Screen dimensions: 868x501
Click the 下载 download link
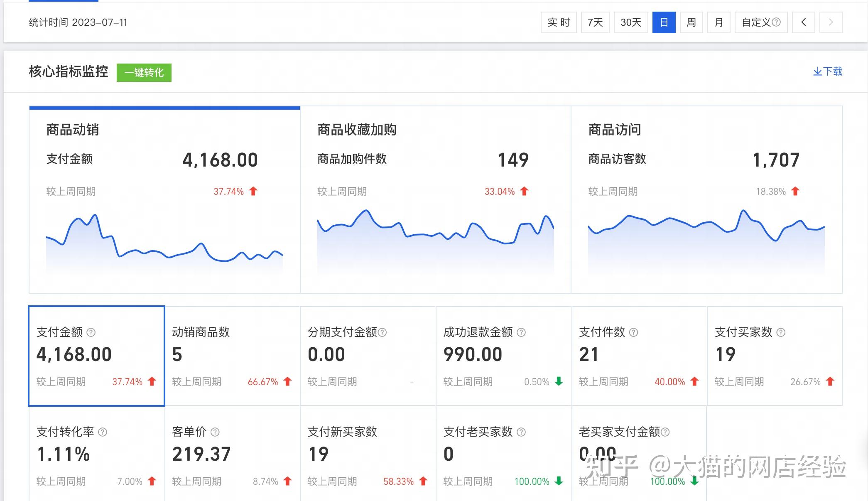click(x=827, y=71)
